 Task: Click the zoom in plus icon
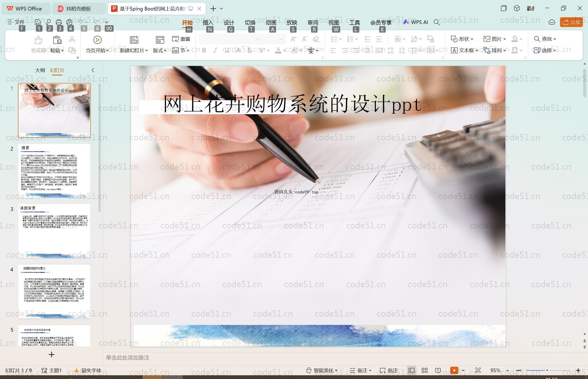pyautogui.click(x=578, y=370)
